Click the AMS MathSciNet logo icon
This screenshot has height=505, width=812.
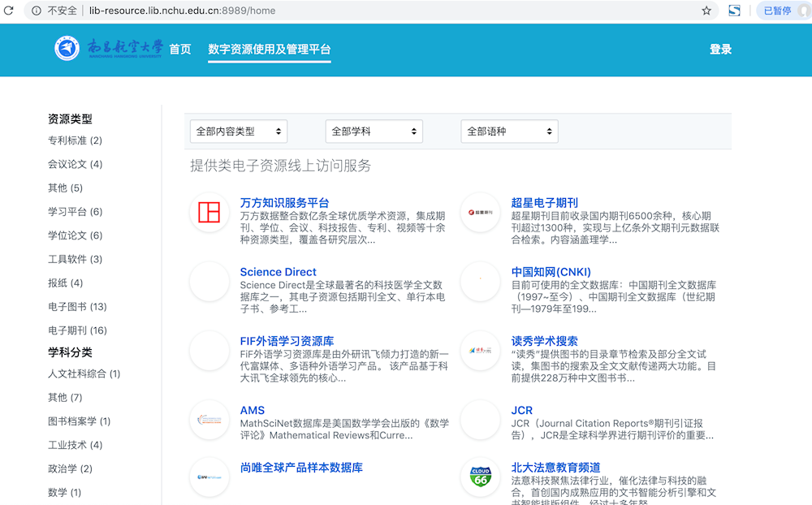(209, 420)
